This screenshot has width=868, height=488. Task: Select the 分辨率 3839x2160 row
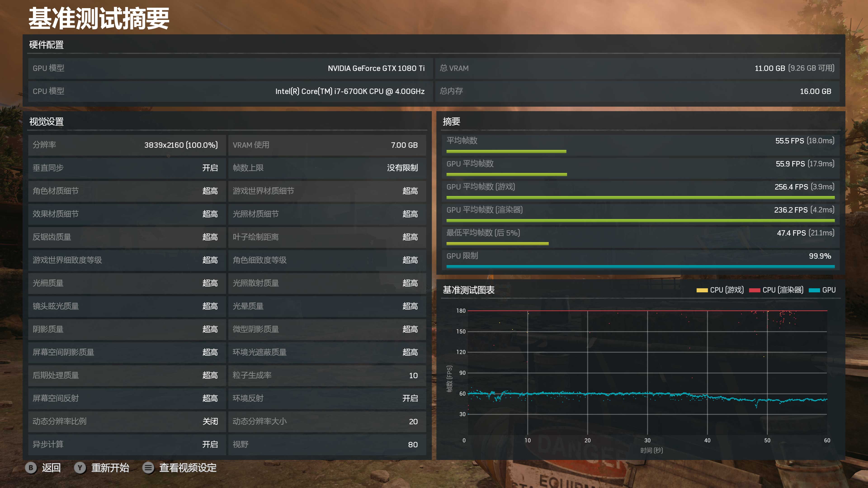[x=127, y=145]
